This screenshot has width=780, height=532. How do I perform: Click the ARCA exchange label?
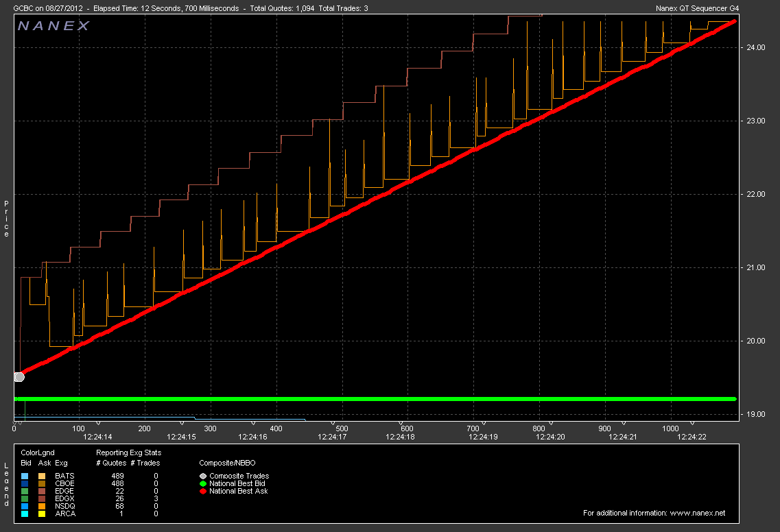pos(65,513)
